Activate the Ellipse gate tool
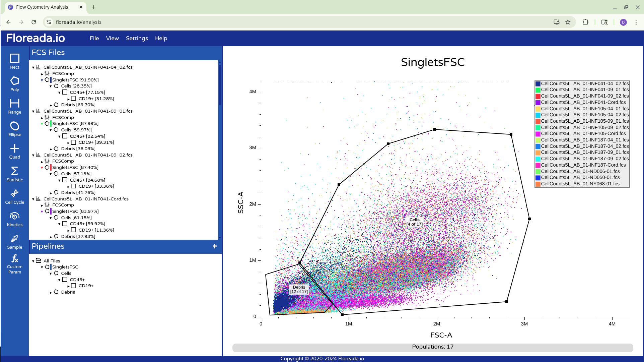 pos(14,129)
